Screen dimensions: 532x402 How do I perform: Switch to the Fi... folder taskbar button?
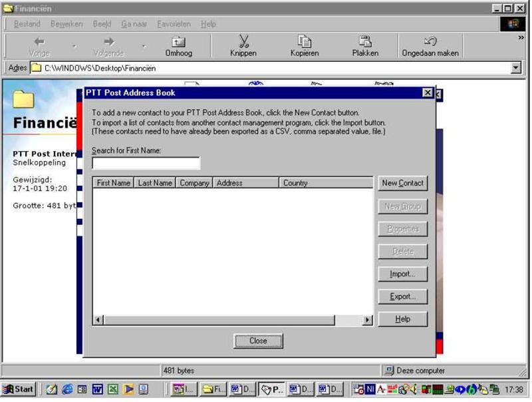coord(213,389)
